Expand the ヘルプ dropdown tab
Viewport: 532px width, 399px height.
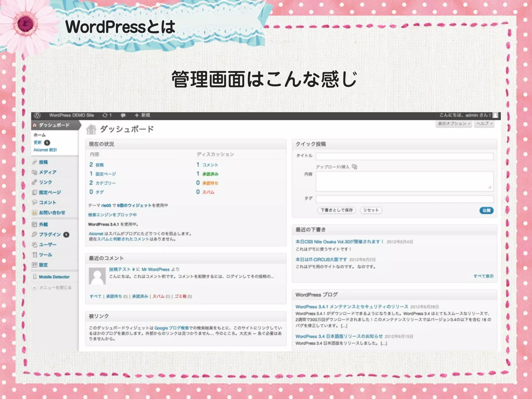point(484,124)
